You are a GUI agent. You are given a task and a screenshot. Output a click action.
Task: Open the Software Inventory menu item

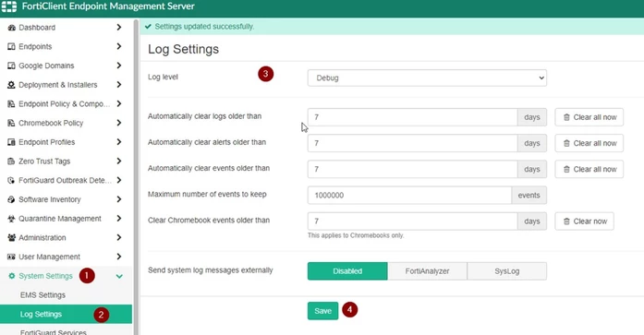click(66, 199)
